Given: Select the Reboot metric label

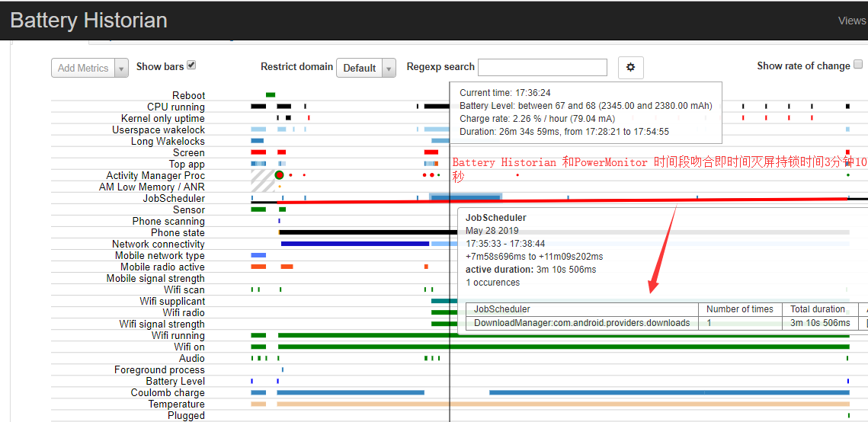Looking at the screenshot, I should (x=188, y=95).
